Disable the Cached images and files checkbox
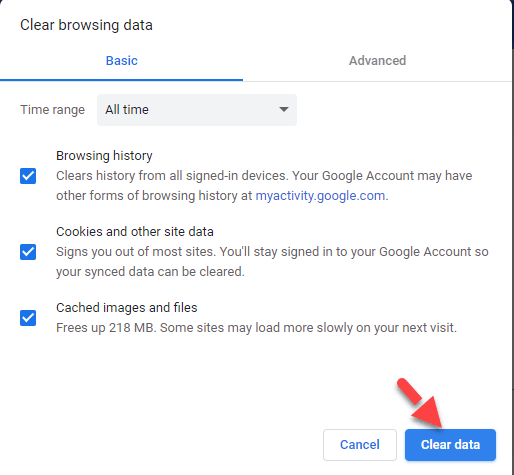Image resolution: width=514 pixels, height=475 pixels. [28, 318]
